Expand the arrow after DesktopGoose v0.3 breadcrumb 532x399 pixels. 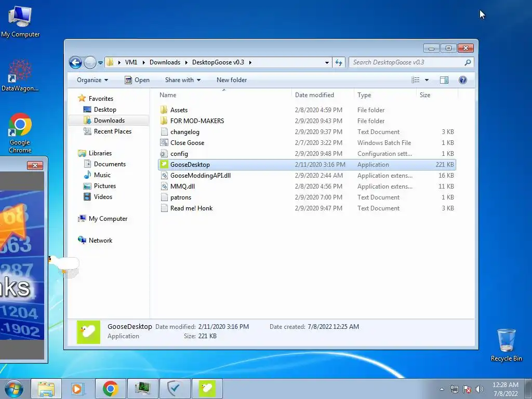pyautogui.click(x=250, y=62)
